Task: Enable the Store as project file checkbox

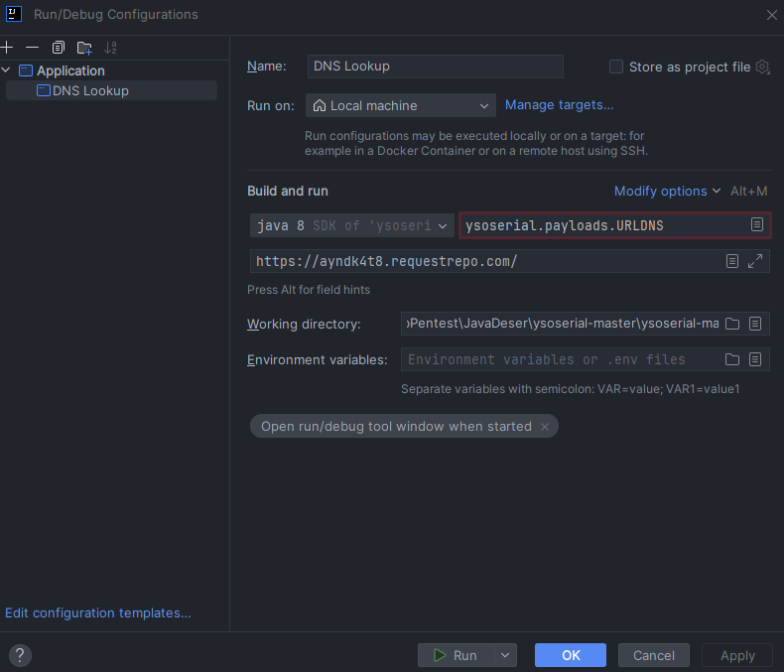Action: point(616,67)
